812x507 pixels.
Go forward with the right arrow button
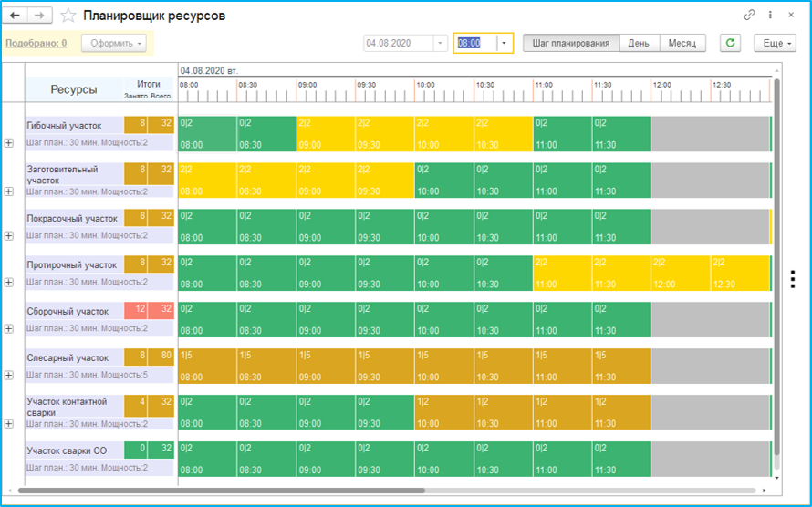39,16
